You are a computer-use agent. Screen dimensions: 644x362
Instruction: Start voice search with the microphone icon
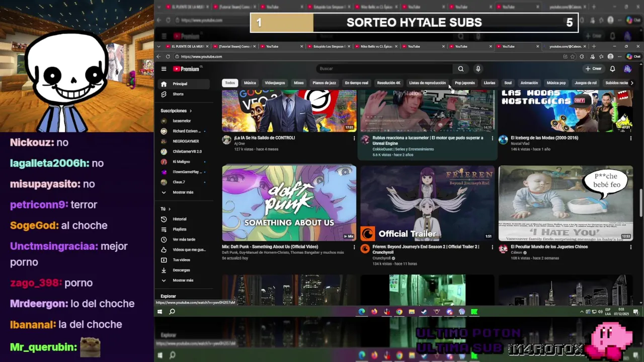tap(478, 69)
